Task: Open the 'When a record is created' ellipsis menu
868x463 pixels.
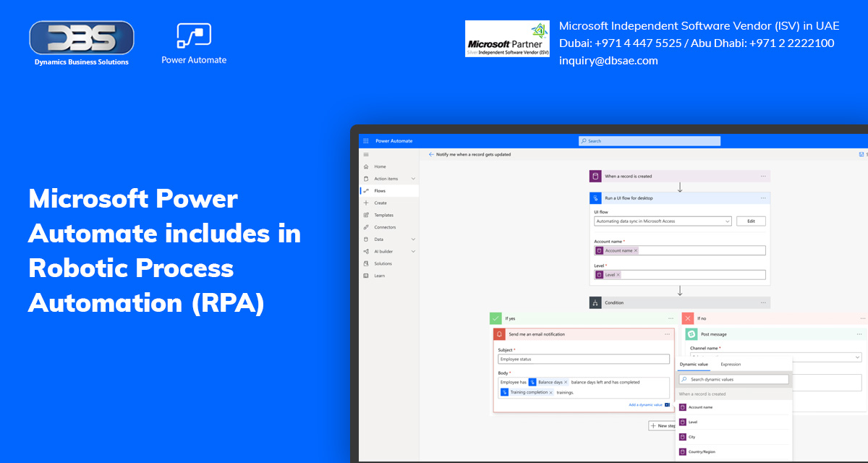Action: pyautogui.click(x=762, y=176)
